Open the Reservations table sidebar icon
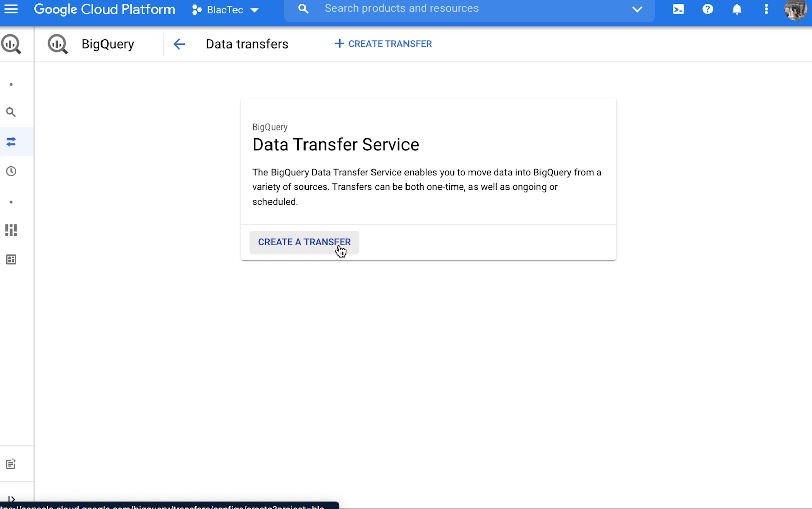Image resolution: width=812 pixels, height=509 pixels. coord(11,260)
